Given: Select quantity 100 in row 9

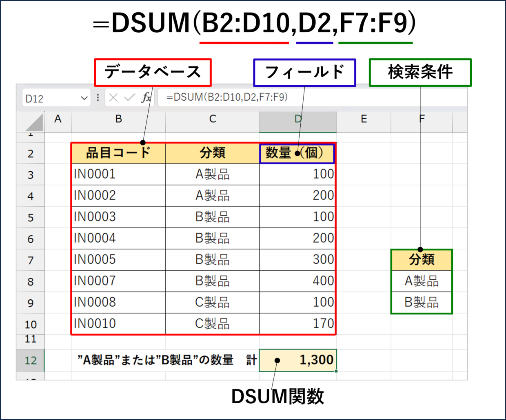Looking at the screenshot, I should pos(297,303).
